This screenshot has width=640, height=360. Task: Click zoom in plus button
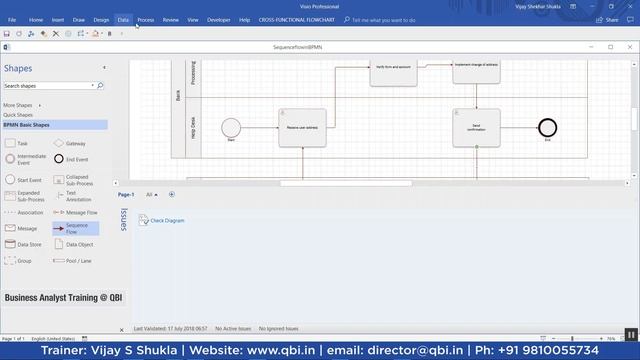click(601, 338)
